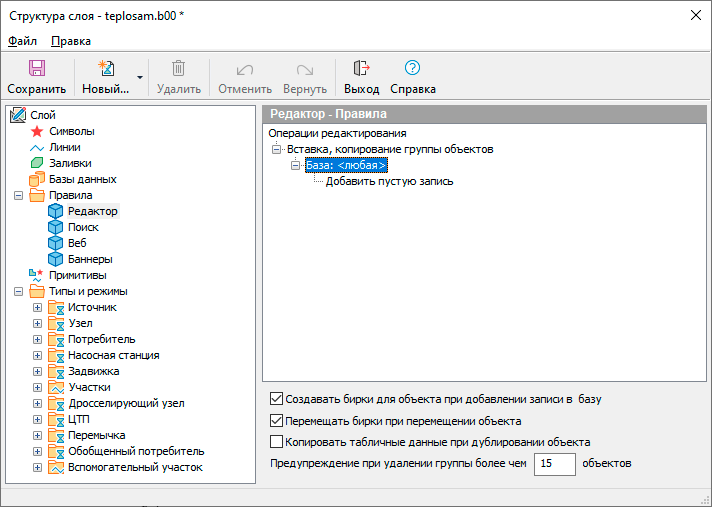Open the dropdown arrow next to Новый

click(x=140, y=77)
